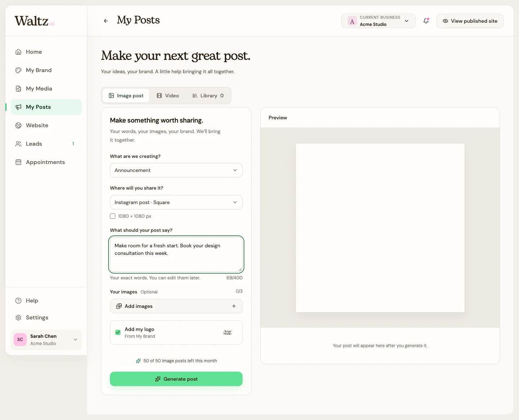Expand the Sarah Chen account menu
519x420 pixels.
(x=46, y=340)
